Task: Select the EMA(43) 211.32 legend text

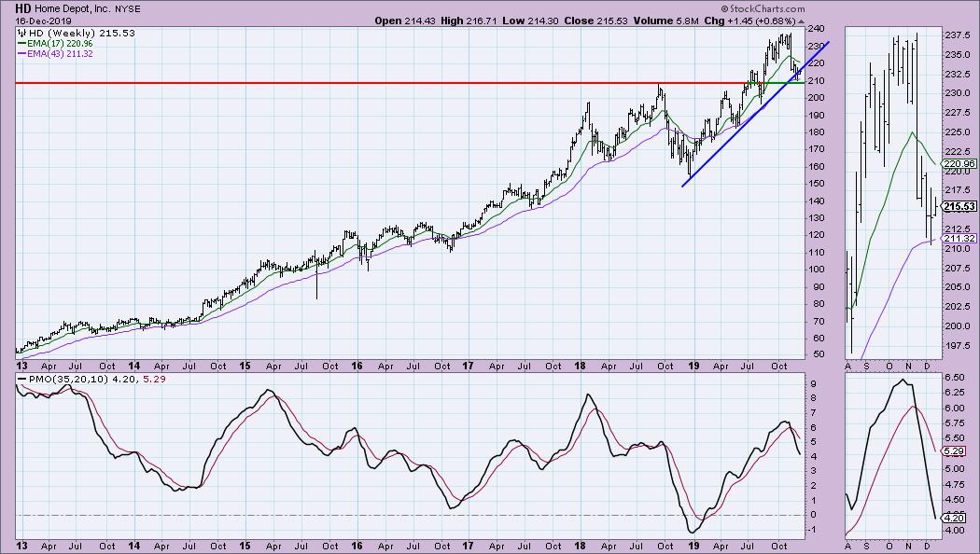Action: [x=60, y=54]
